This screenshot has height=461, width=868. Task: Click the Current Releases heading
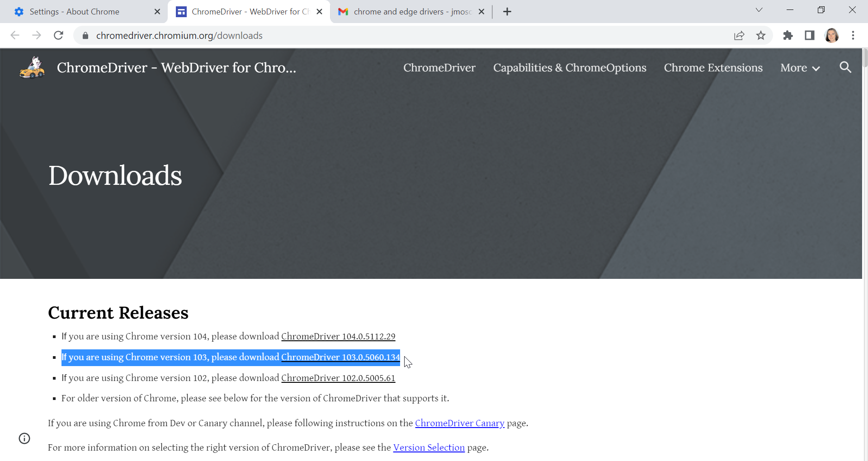pyautogui.click(x=118, y=313)
